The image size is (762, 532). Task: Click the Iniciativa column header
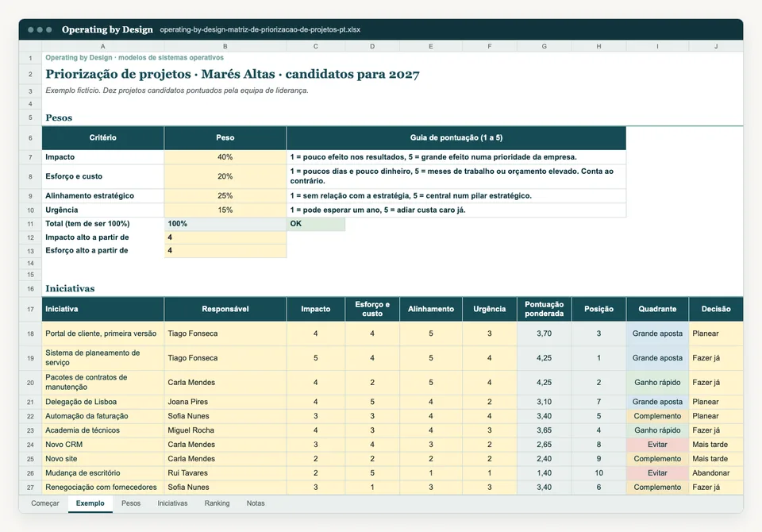click(102, 309)
